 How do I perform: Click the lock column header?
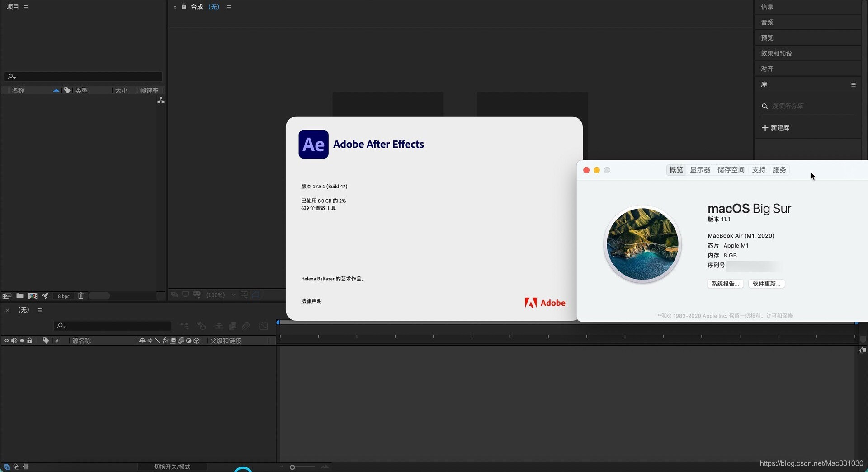tap(30, 341)
